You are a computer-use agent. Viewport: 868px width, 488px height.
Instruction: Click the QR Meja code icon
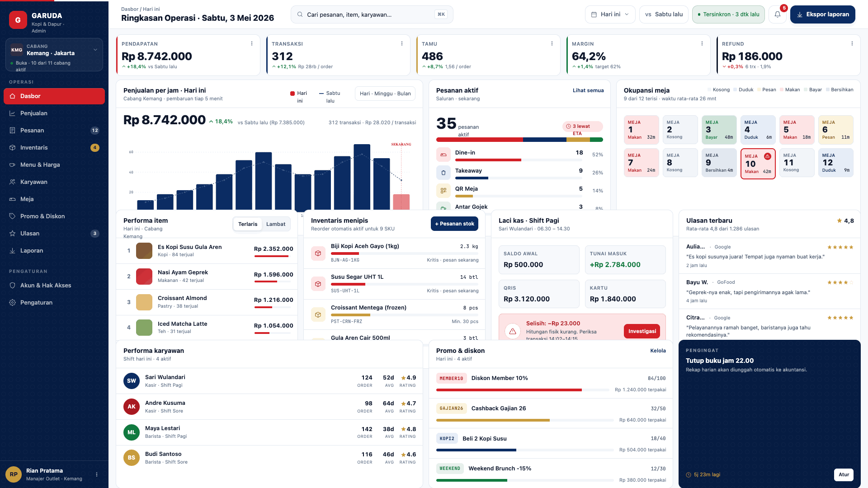tap(443, 191)
